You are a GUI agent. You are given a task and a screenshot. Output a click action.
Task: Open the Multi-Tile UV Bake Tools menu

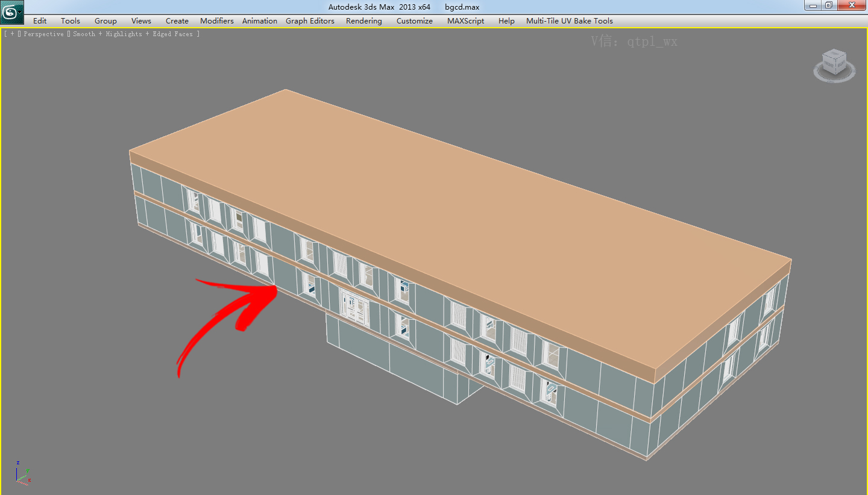tap(570, 20)
